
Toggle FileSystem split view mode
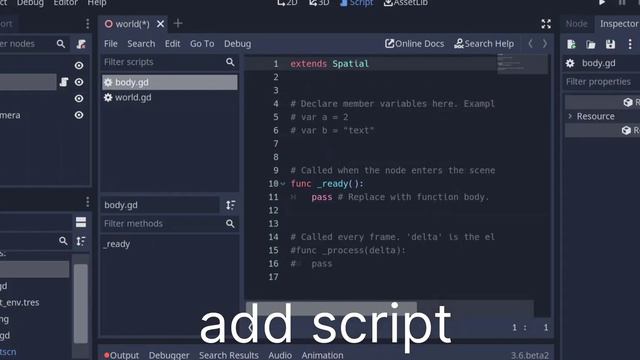click(81, 222)
